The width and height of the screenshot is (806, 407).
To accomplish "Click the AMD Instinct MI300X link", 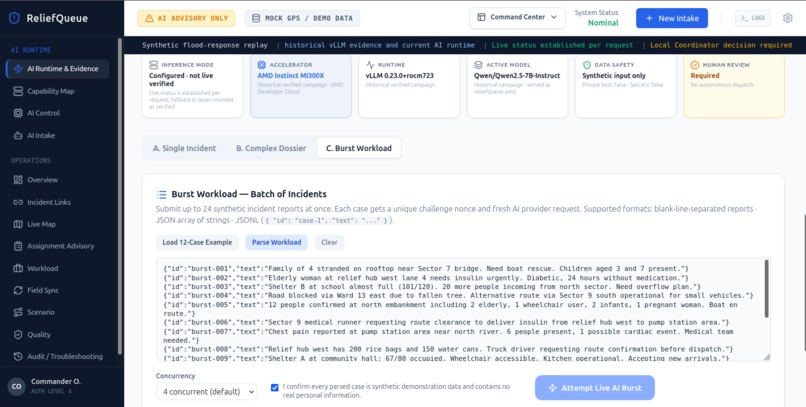I will coord(291,76).
